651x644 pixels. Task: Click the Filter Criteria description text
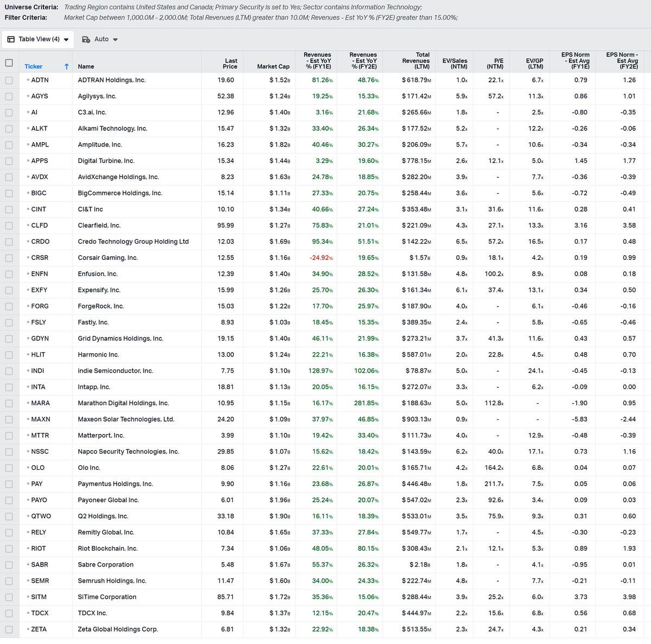261,17
